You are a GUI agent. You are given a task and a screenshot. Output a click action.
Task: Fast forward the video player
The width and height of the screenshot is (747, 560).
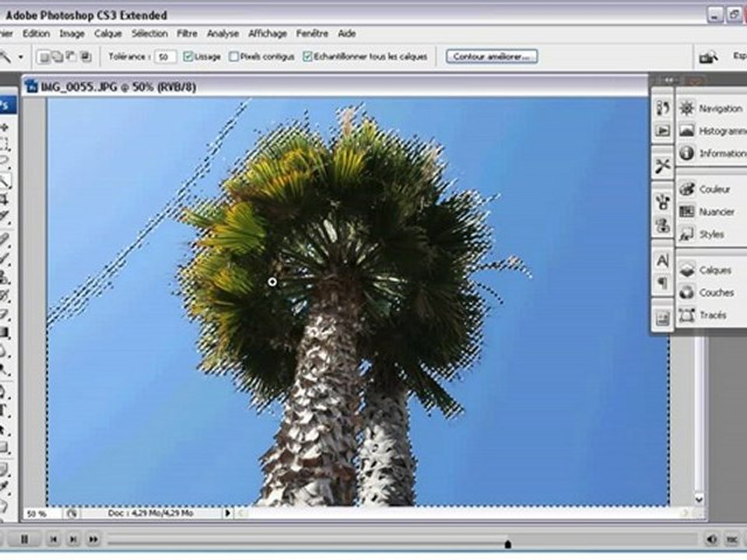(x=93, y=539)
